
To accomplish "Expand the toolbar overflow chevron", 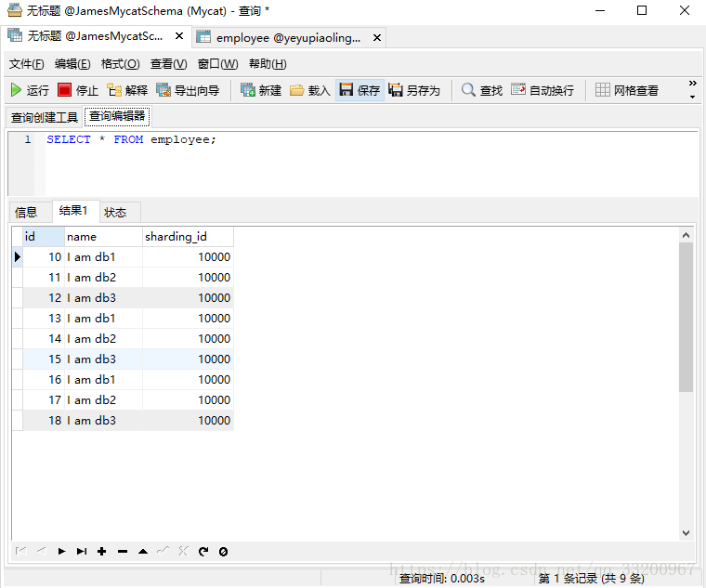I will click(692, 83).
